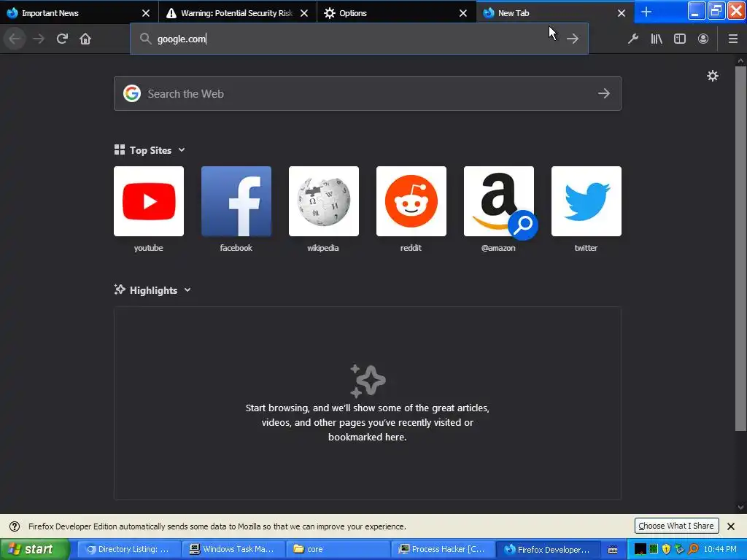The image size is (747, 560).
Task: Click the help question mark in notification bar
Action: (15, 526)
